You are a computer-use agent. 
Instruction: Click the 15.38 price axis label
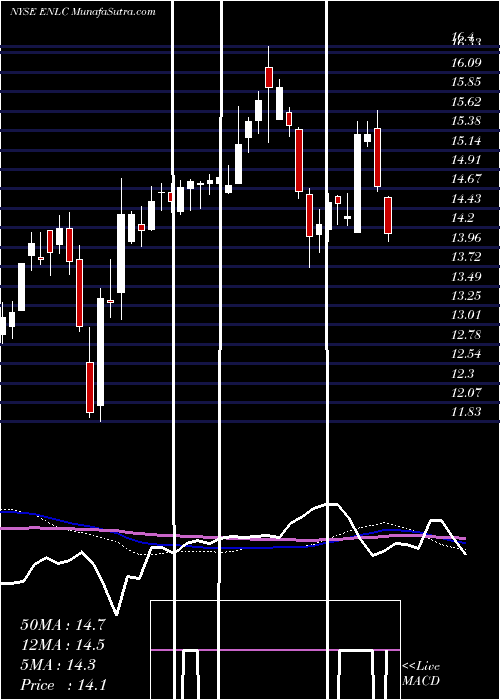[466, 121]
